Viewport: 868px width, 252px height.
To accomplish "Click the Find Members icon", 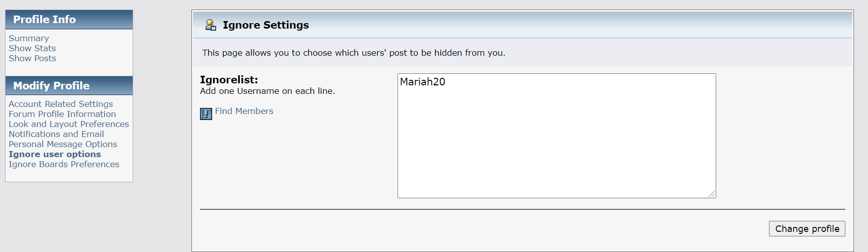I will click(x=206, y=114).
